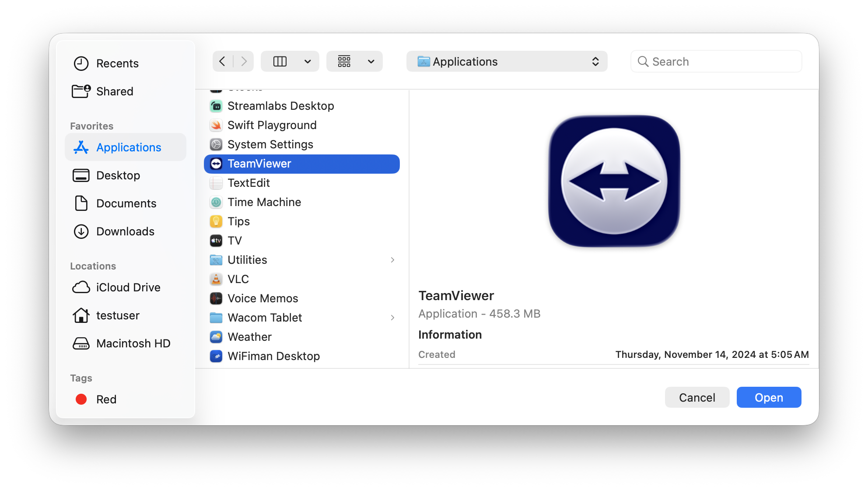
Task: Click the Weather app icon
Action: point(216,337)
